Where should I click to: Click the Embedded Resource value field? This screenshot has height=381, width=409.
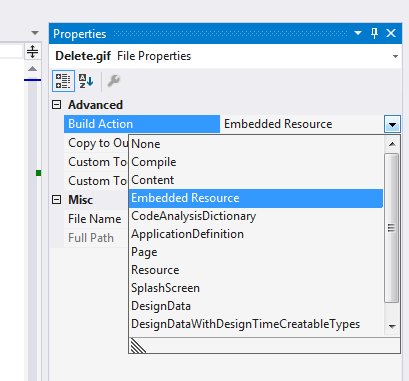(x=302, y=124)
